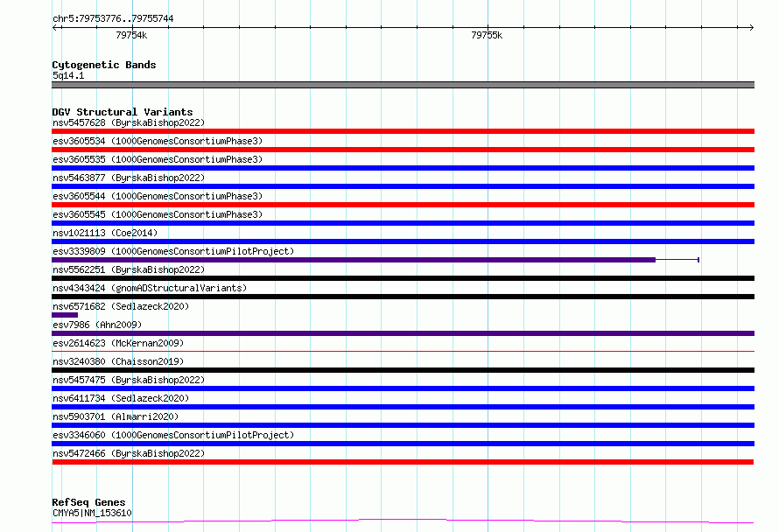Screen dimensions: 779x532
Task: Click the blue bar under nsv5463877
Action: [403, 186]
